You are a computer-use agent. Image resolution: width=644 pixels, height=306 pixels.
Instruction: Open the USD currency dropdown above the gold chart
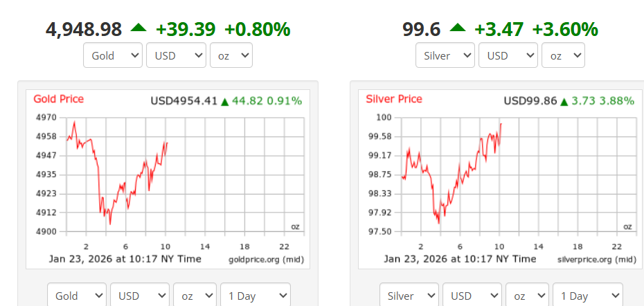(x=176, y=55)
